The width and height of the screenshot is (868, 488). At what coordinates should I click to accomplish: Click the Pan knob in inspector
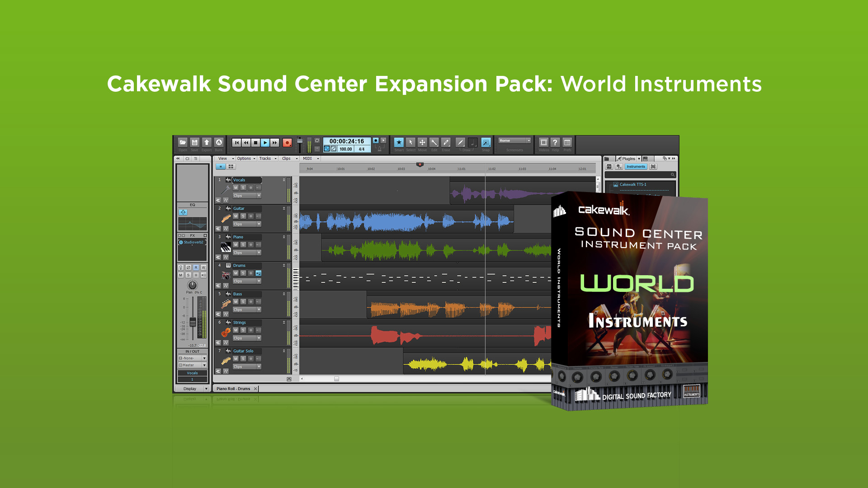(193, 285)
